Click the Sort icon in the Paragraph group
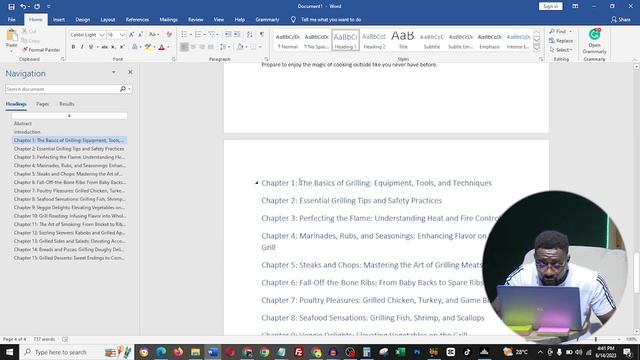The width and height of the screenshot is (640, 360). [x=249, y=34]
